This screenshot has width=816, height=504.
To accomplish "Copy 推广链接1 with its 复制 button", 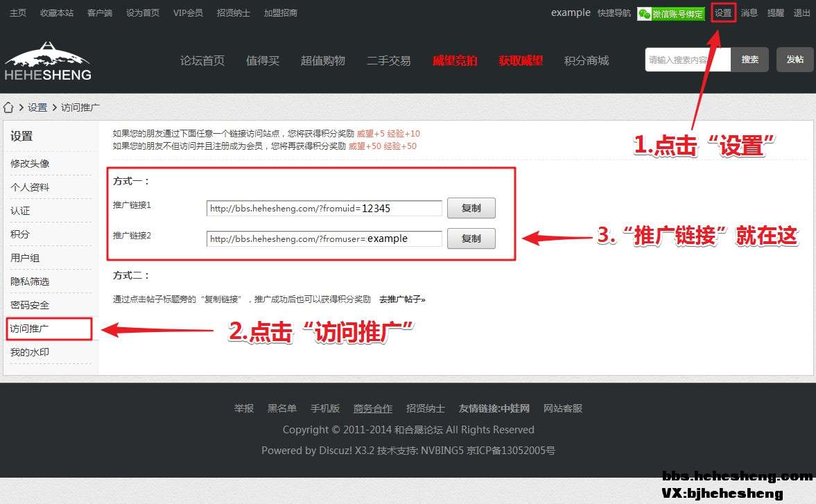I will [471, 208].
